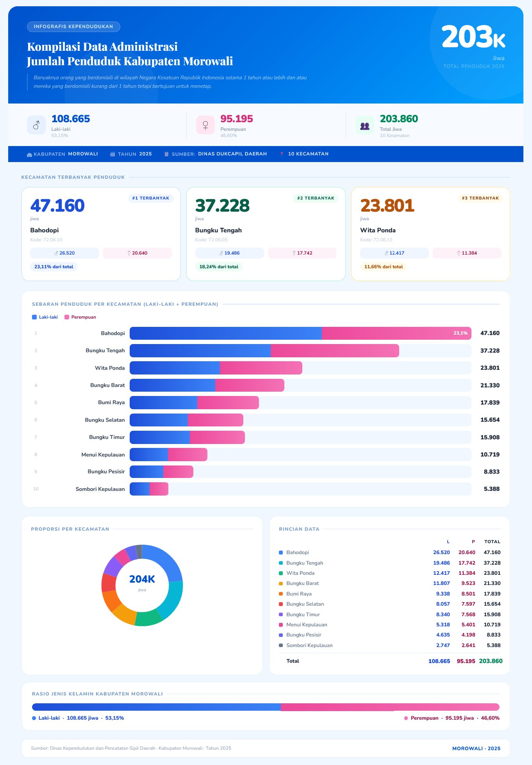Click the Bahodopi bar in the chart
The width and height of the screenshot is (532, 765).
pos(300,333)
